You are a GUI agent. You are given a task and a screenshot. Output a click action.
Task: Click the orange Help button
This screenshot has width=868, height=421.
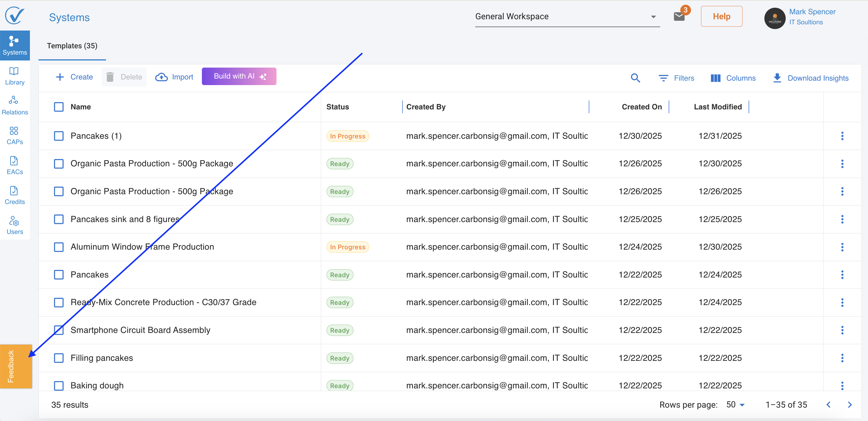tap(721, 16)
